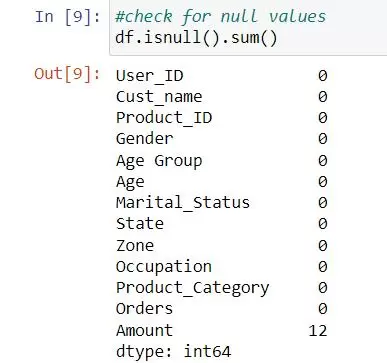Click the null count value 12
Screen dimensions: 387x363
318,331
